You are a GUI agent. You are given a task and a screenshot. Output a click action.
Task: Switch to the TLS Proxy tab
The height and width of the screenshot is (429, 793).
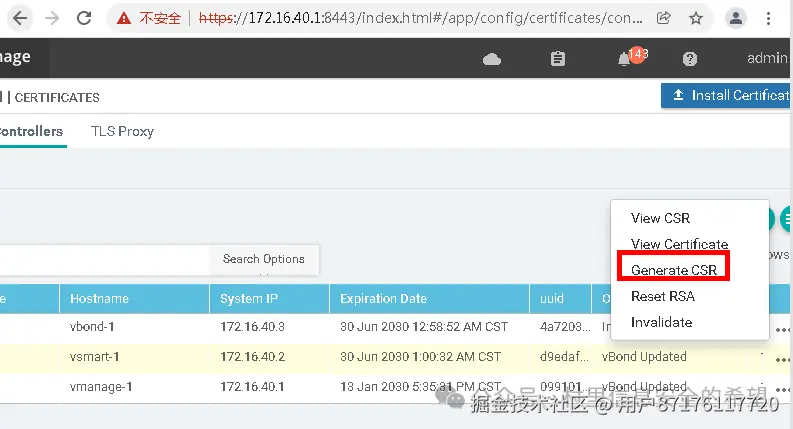tap(122, 132)
